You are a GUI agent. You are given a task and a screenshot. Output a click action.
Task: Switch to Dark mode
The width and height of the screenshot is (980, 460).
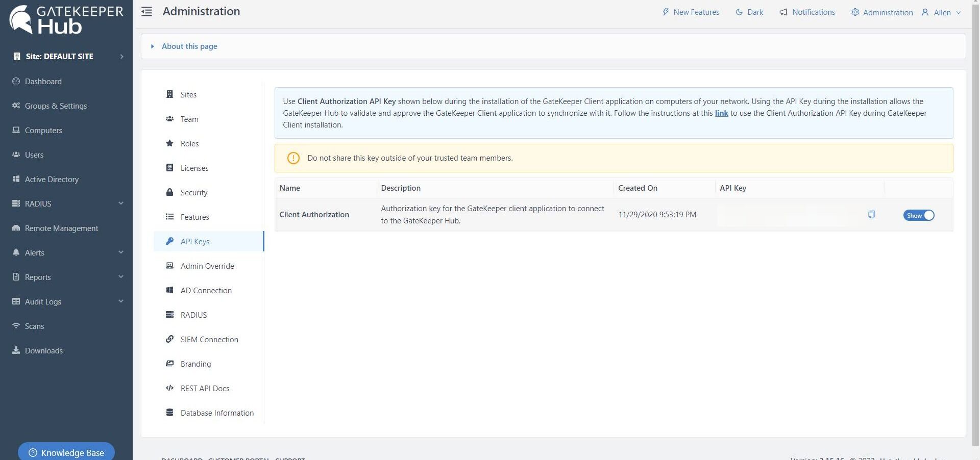pyautogui.click(x=749, y=12)
